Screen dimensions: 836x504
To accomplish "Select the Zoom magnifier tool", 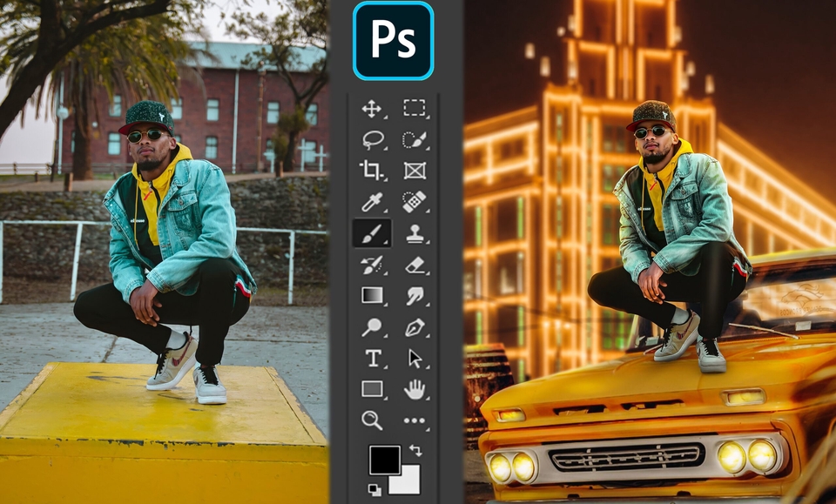I will (372, 420).
